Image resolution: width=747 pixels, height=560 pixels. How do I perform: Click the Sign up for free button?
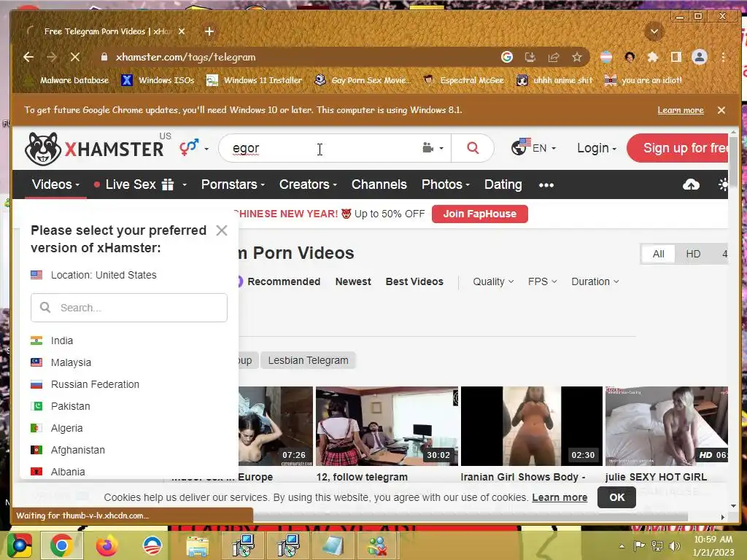[x=678, y=148]
